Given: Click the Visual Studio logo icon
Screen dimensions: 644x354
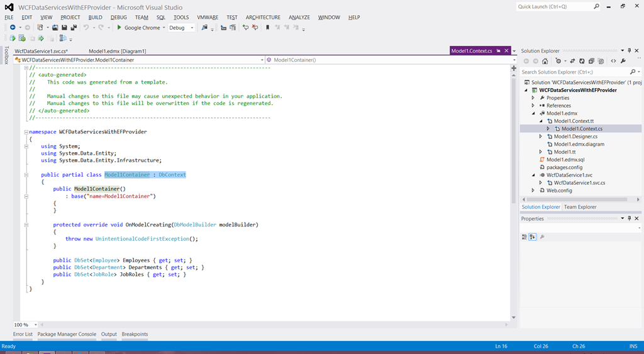Looking at the screenshot, I should point(9,8).
